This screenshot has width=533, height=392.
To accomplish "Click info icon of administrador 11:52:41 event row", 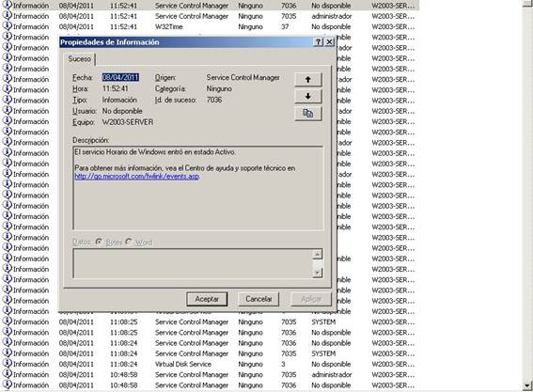I will (8, 16).
